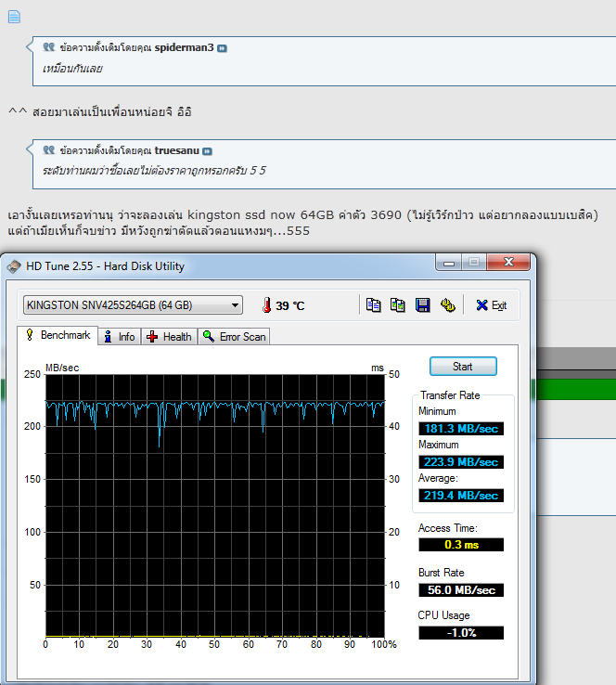Click the benchmark transfer rate graph
The image size is (616, 685).
(x=215, y=506)
